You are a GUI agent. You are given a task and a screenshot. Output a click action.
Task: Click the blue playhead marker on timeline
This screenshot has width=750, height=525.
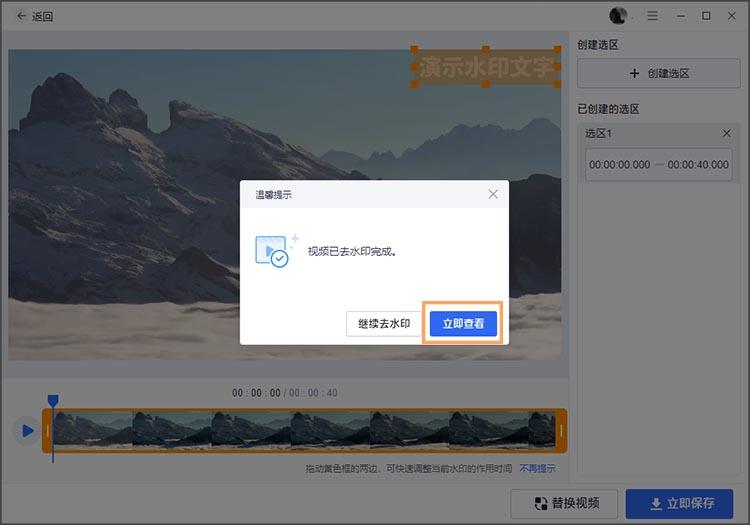tap(53, 401)
